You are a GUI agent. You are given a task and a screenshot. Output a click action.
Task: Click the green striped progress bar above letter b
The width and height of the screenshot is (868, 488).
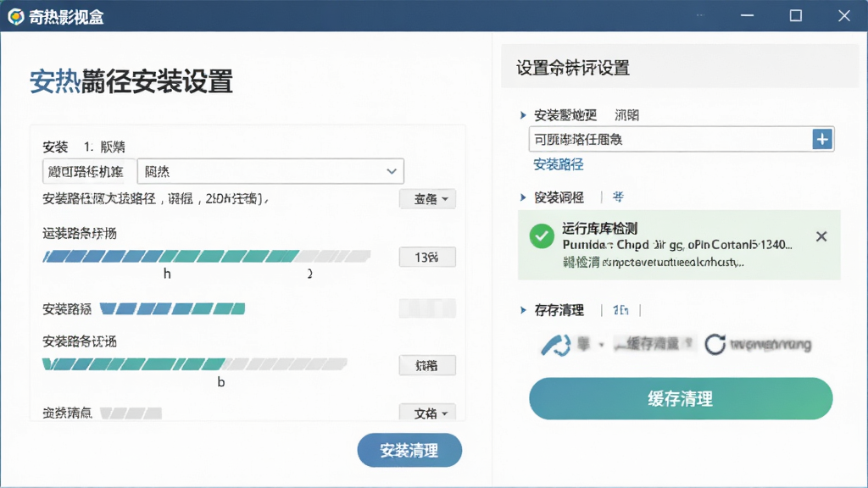click(x=195, y=364)
